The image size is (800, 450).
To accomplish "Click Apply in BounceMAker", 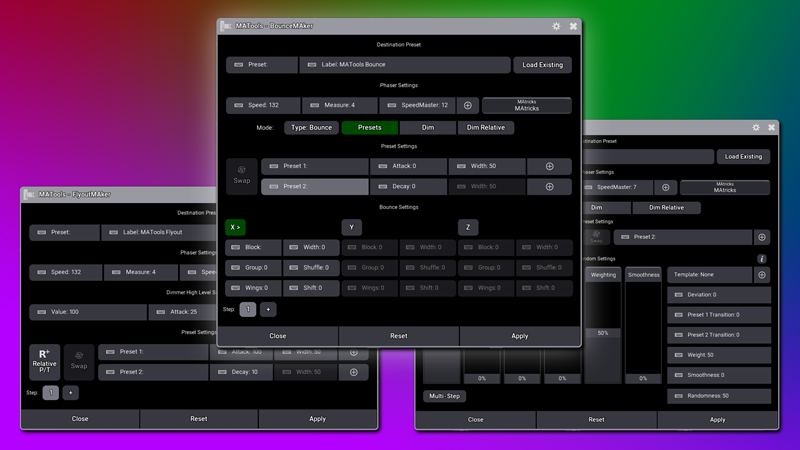I will [519, 336].
